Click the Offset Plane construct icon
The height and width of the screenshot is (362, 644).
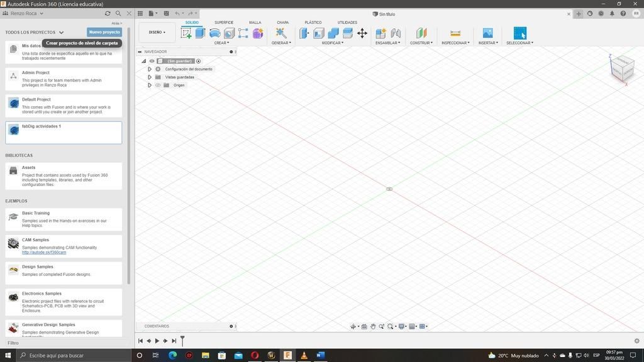coord(421,33)
